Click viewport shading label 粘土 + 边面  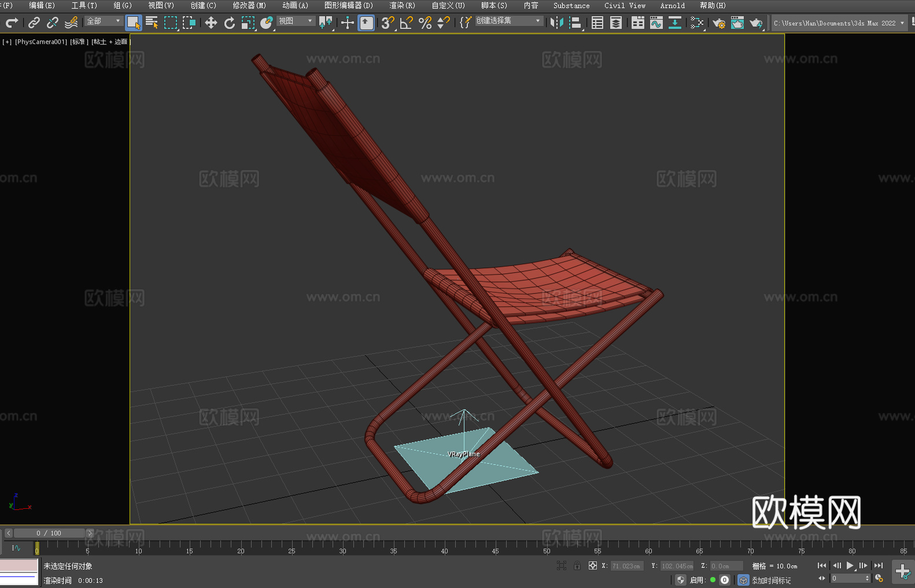pyautogui.click(x=110, y=42)
